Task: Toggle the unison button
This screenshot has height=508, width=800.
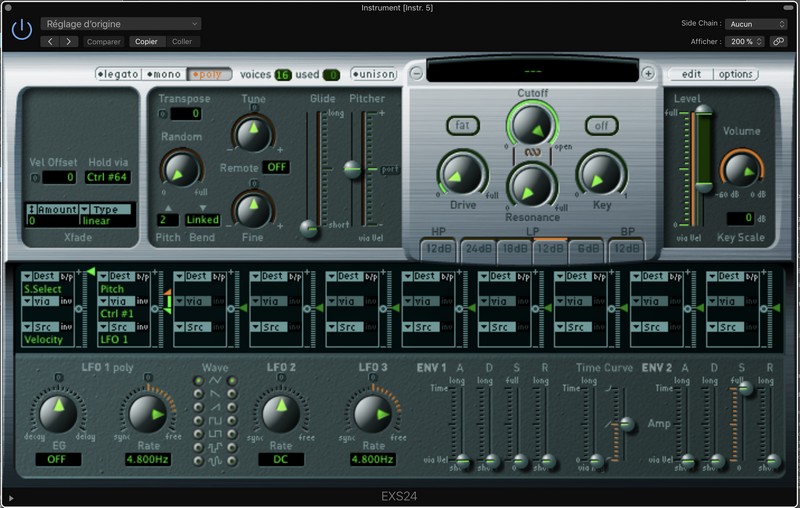Action: pyautogui.click(x=374, y=74)
